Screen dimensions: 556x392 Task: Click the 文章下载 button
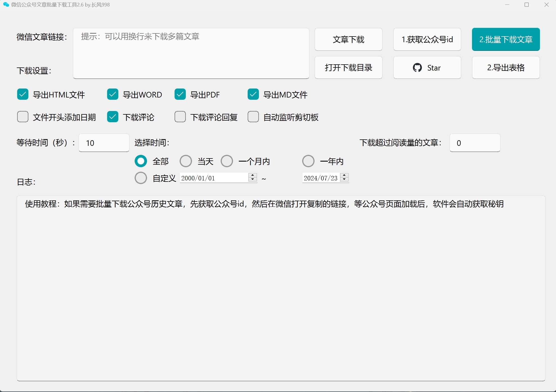[x=348, y=39]
